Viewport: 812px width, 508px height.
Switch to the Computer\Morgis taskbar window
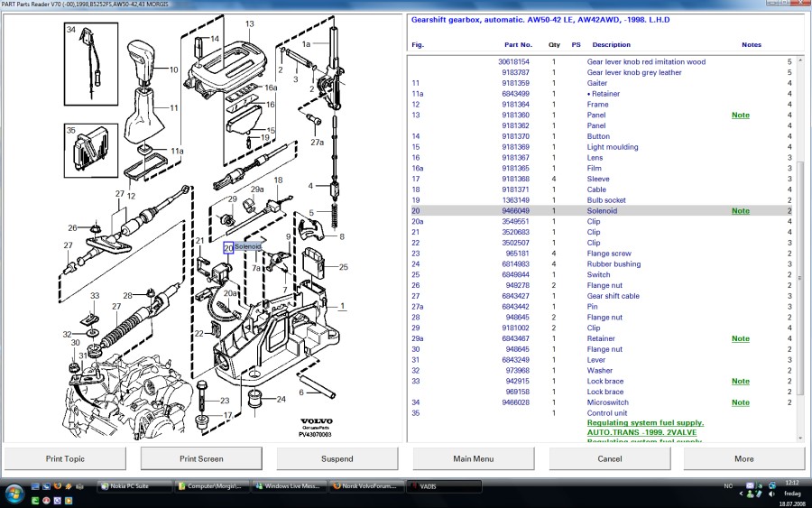pyautogui.click(x=212, y=486)
